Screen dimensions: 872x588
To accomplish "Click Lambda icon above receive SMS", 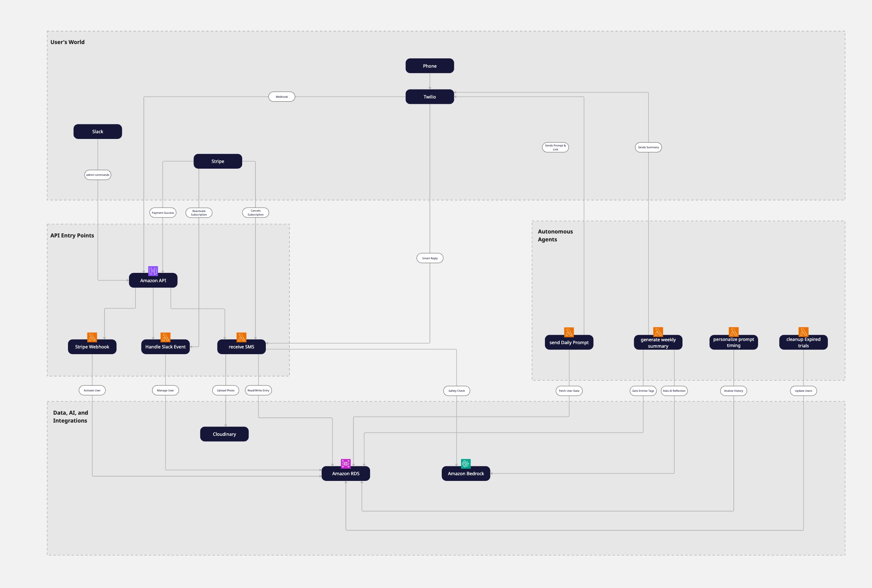I will coord(241,337).
